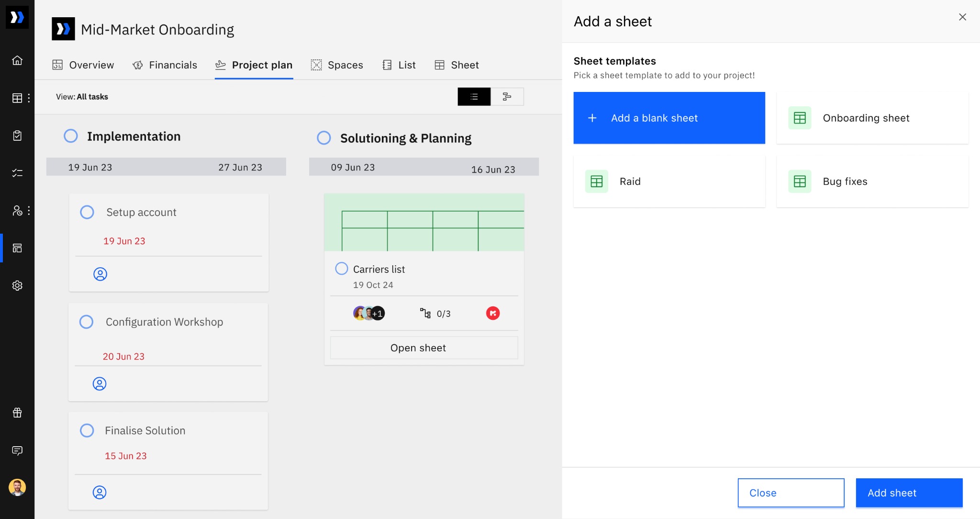Expand people menu dots in sidebar

pos(29,211)
